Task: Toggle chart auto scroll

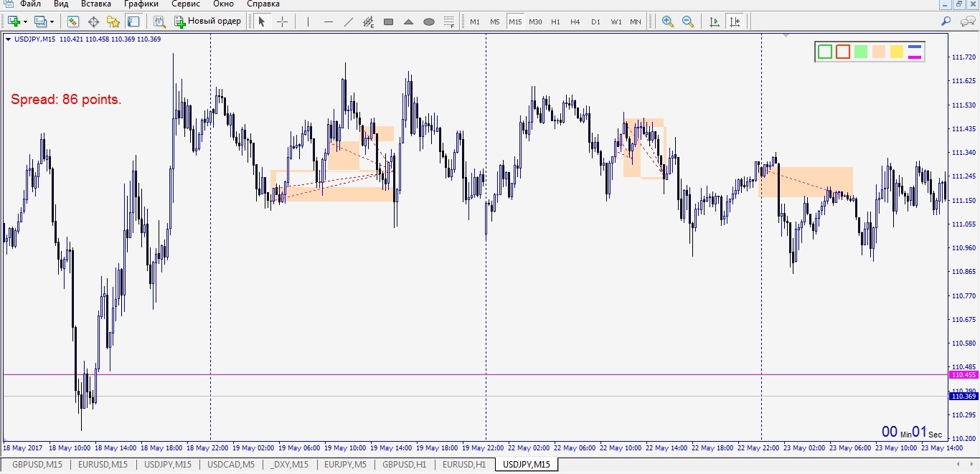Action: pos(714,22)
